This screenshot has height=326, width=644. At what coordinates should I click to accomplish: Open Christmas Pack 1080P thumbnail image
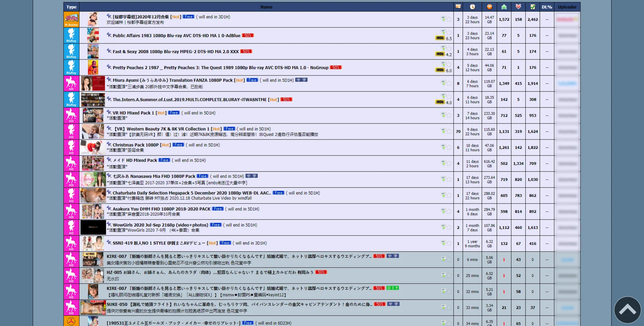pyautogui.click(x=93, y=148)
